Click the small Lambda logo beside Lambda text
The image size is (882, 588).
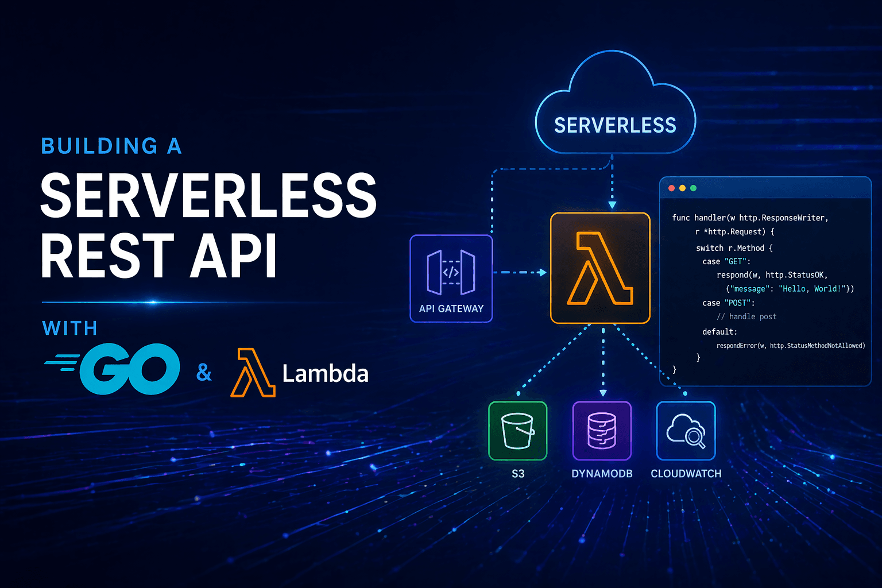tap(253, 373)
